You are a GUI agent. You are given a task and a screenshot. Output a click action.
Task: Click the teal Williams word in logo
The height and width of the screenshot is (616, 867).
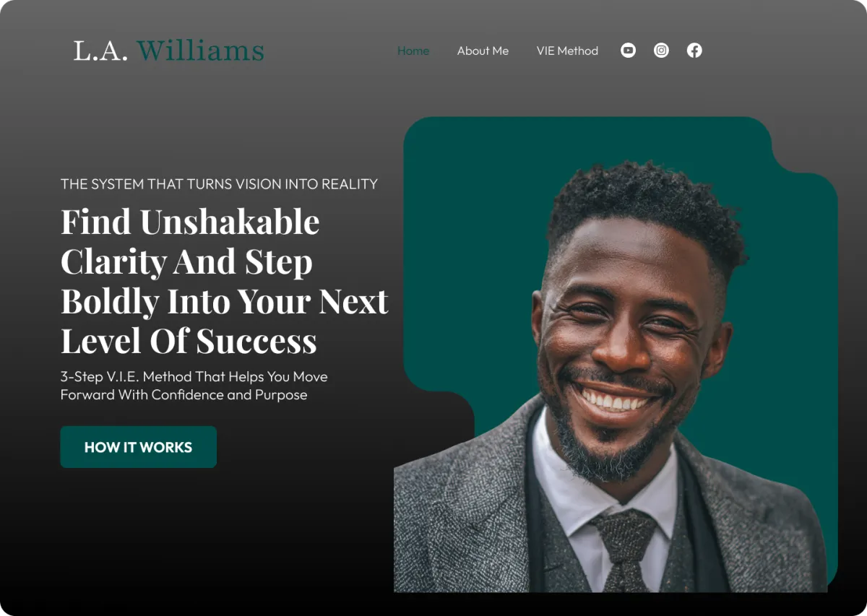[x=201, y=51]
